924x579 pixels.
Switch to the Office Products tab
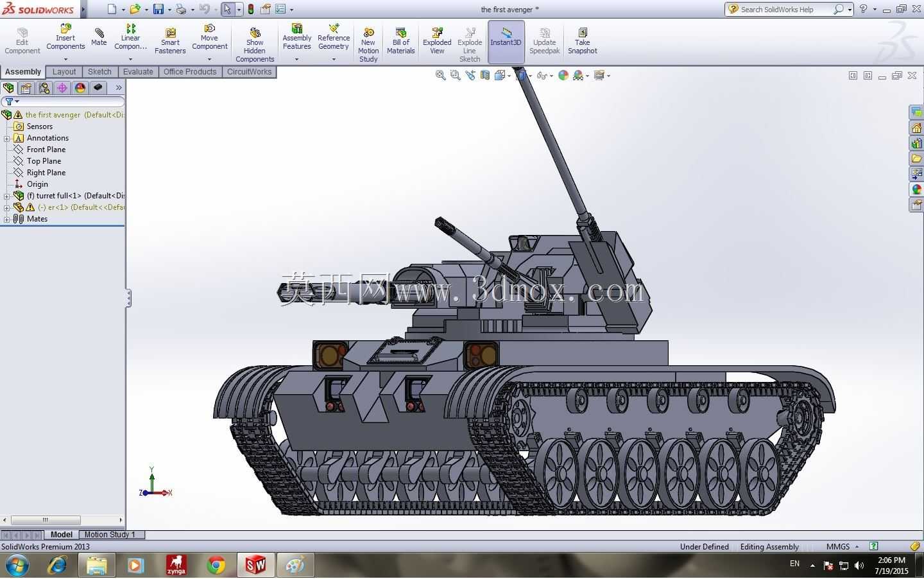point(190,72)
